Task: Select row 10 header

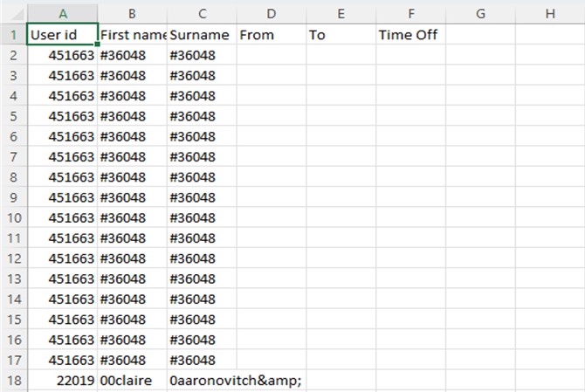Action: pyautogui.click(x=14, y=217)
